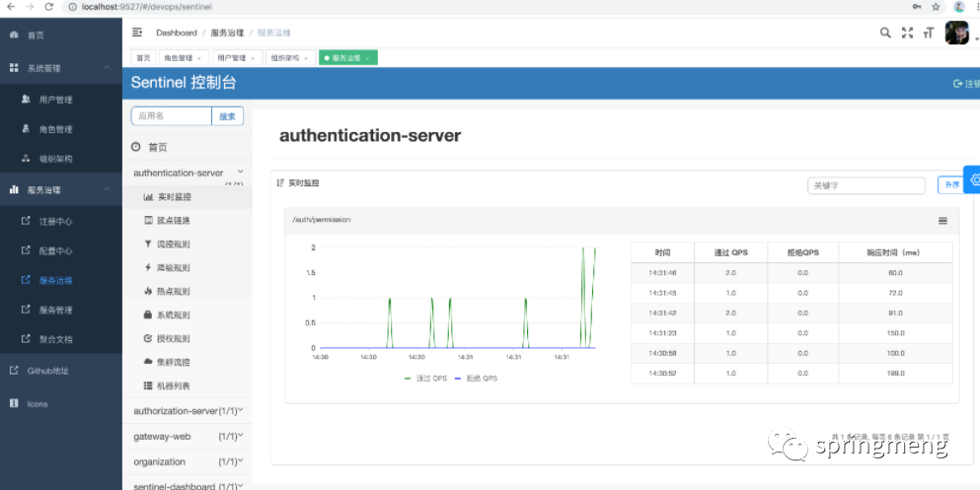The width and height of the screenshot is (980, 490).
Task: Click the 搜索 button next to 应用名
Action: [x=228, y=116]
